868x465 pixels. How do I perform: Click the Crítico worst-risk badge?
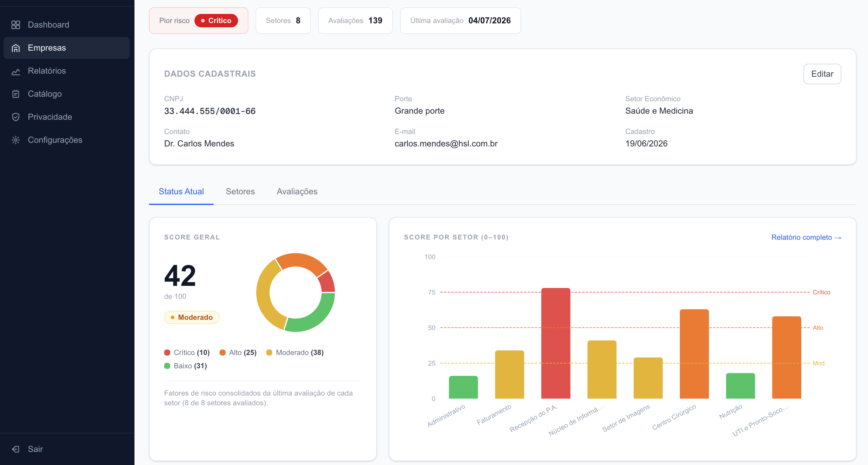(216, 21)
